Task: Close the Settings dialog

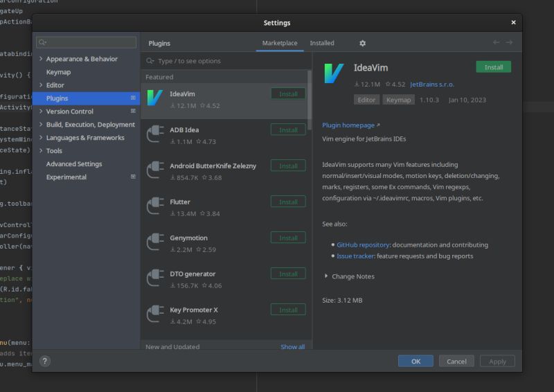Action: pos(513,23)
